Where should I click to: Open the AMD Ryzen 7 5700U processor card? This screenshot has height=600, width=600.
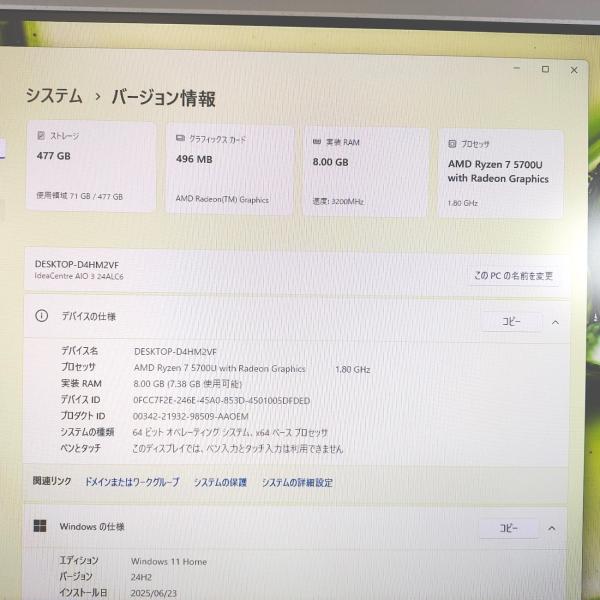click(x=501, y=174)
